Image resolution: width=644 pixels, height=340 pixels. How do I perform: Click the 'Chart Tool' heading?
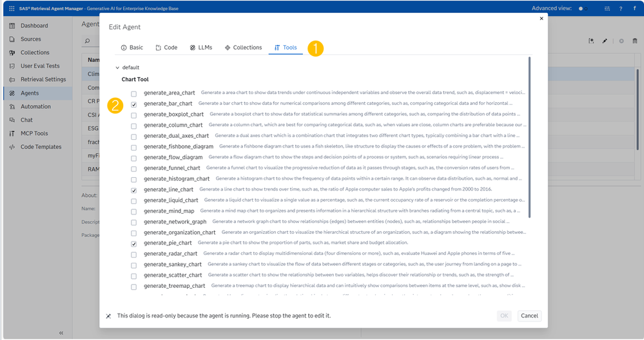[135, 80]
